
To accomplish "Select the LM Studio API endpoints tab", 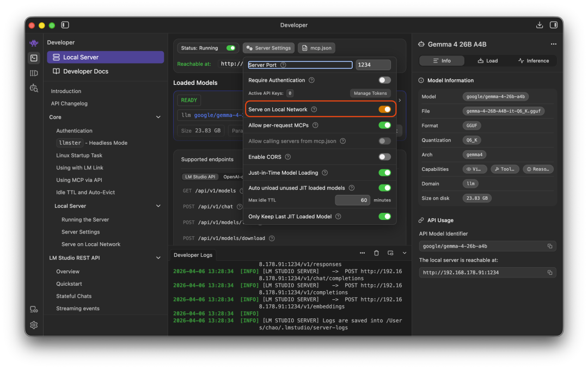I will tap(200, 177).
